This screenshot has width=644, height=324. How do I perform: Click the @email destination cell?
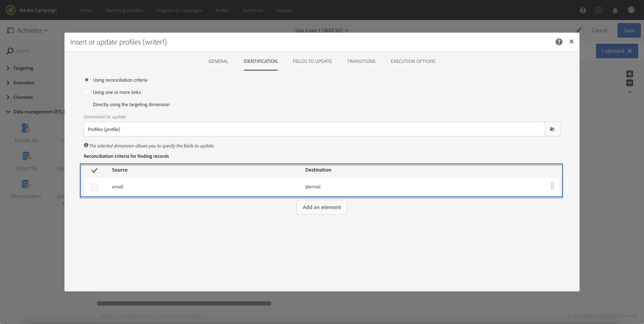coord(313,187)
